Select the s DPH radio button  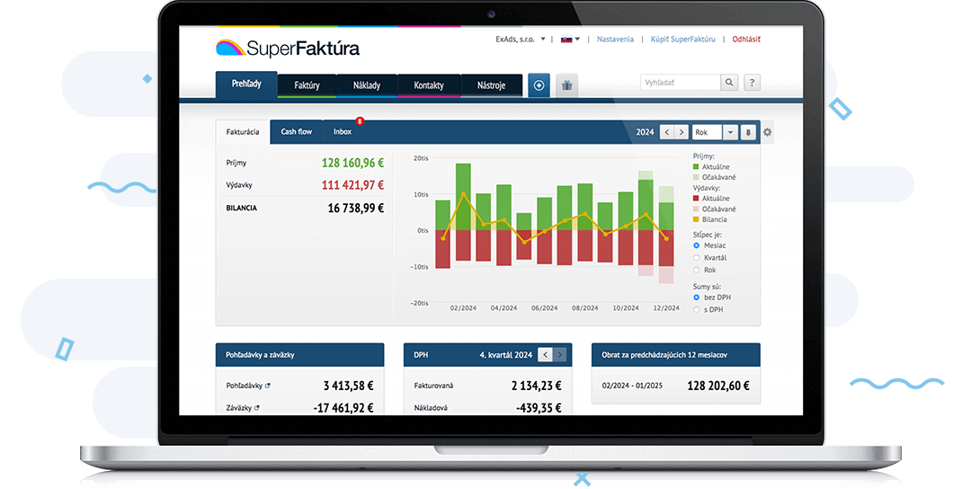tap(696, 309)
